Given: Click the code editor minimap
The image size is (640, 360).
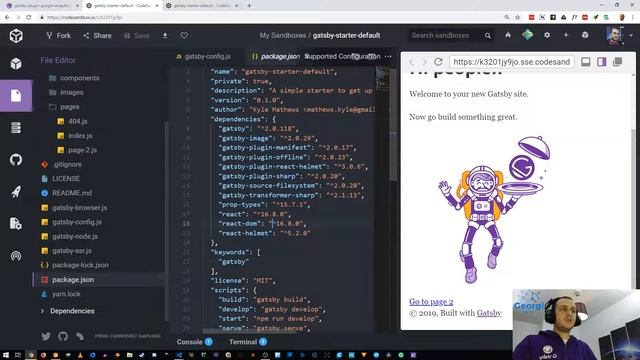Looking at the screenshot, I should pyautogui.click(x=382, y=78).
